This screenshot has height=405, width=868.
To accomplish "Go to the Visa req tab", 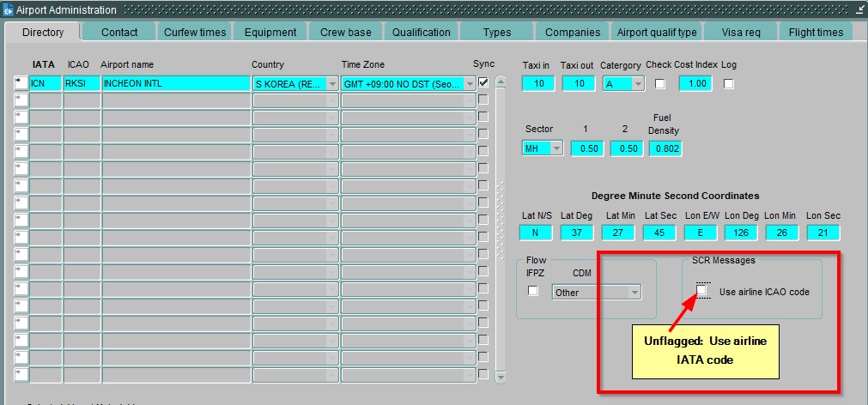I will (x=740, y=33).
